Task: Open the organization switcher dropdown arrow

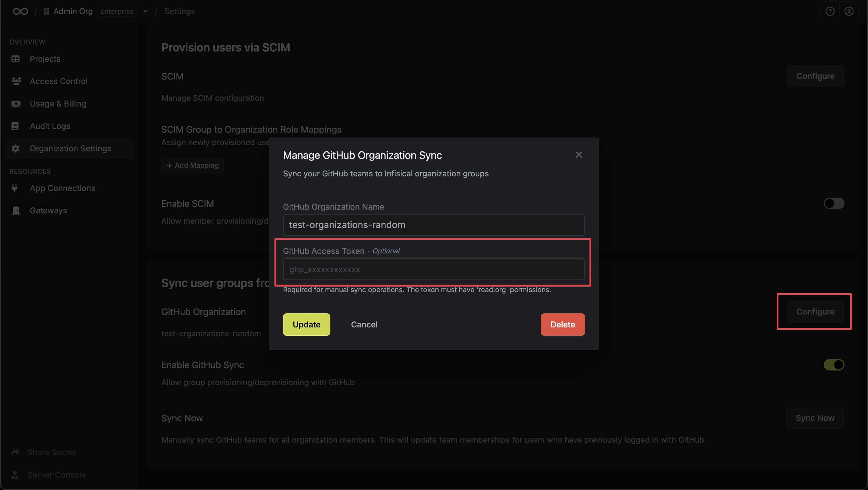Action: [145, 11]
